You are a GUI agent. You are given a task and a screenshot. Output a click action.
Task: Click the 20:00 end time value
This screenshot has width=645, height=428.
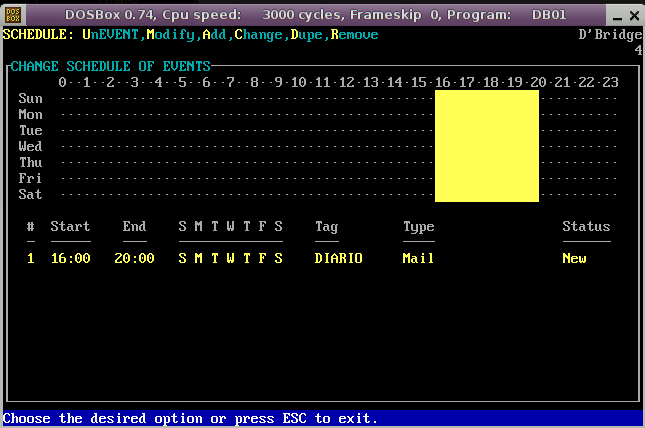(x=134, y=258)
